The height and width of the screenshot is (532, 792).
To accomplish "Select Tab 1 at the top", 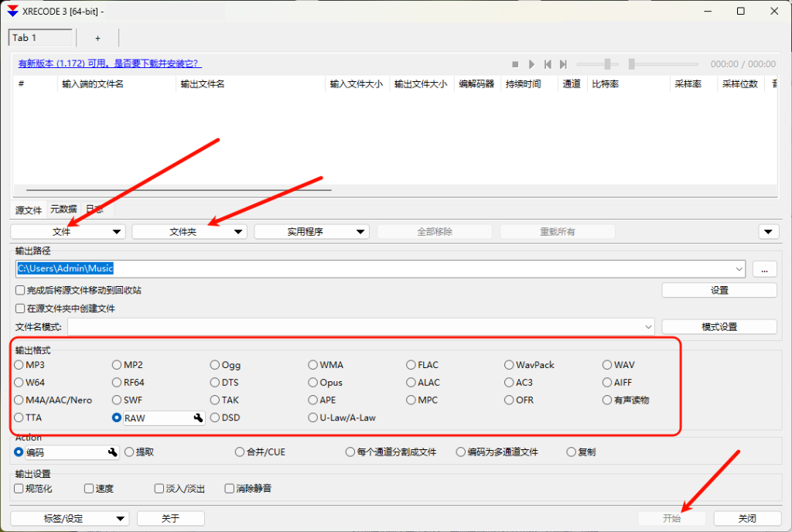I will 40,38.
